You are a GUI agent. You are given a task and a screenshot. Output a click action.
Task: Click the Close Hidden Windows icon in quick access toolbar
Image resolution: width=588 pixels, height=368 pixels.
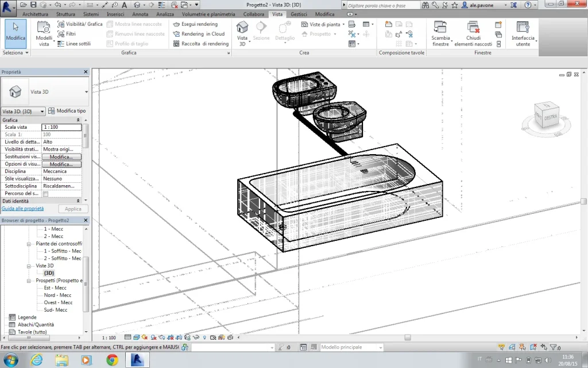coord(175,5)
